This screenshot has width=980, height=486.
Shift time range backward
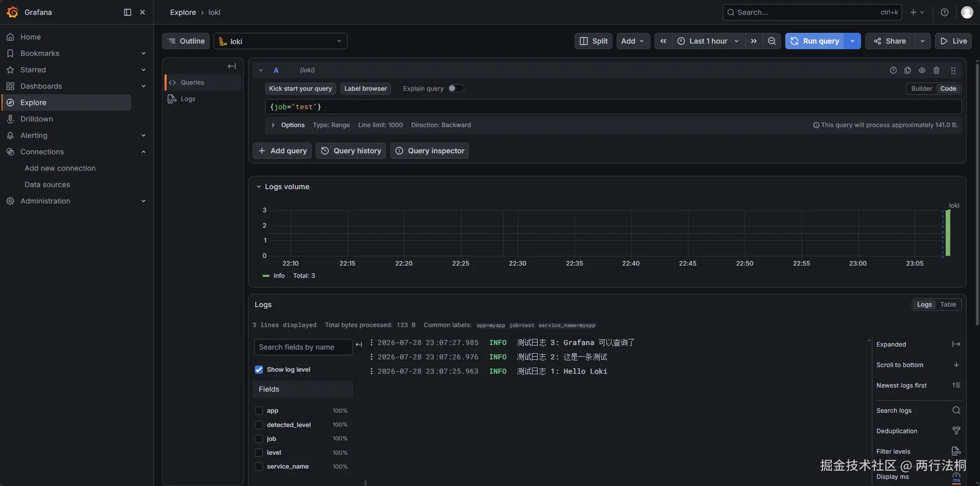663,41
